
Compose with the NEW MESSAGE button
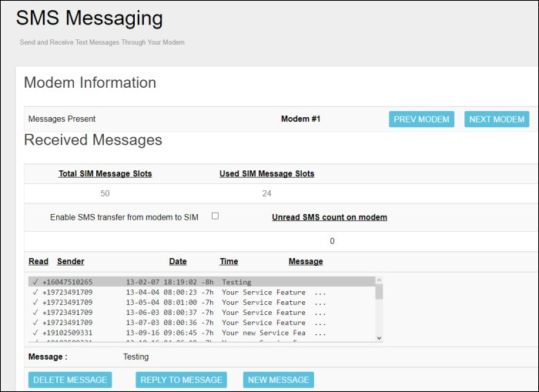(278, 380)
